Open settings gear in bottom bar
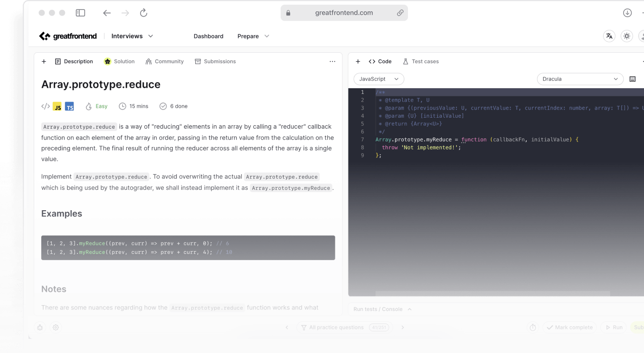Image resolution: width=644 pixels, height=353 pixels. click(56, 327)
